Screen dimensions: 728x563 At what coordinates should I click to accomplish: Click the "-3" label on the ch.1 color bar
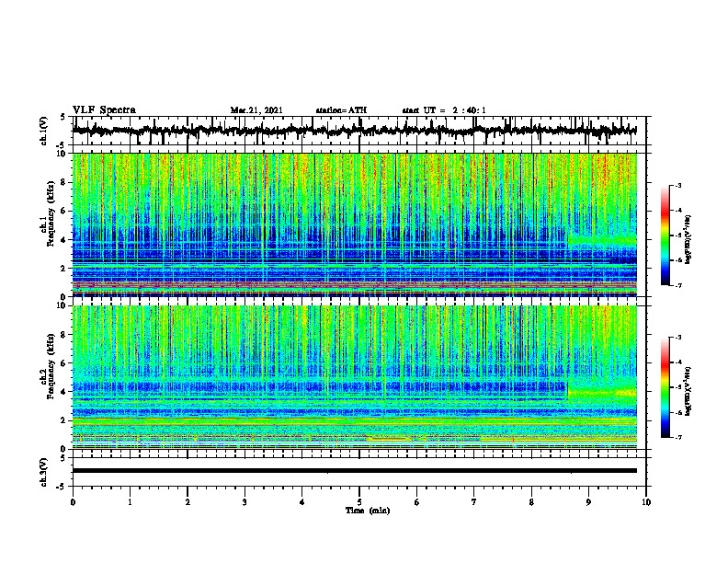[x=677, y=185]
